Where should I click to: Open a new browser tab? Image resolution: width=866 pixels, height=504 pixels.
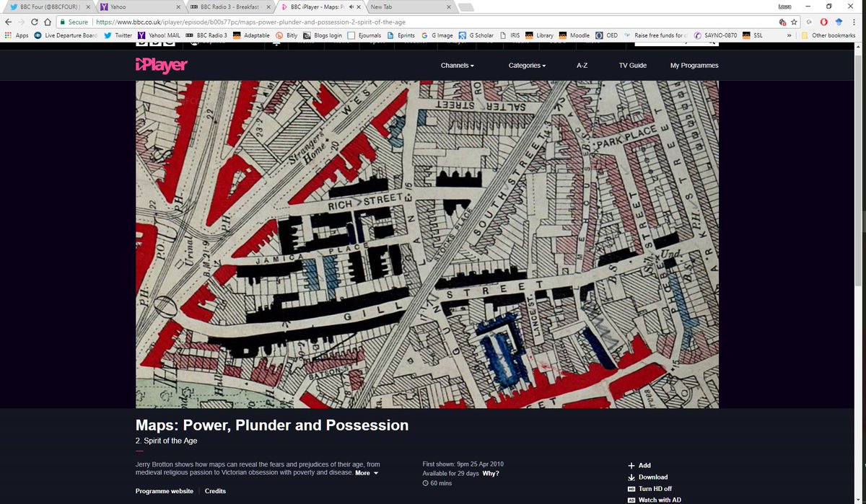(x=466, y=7)
